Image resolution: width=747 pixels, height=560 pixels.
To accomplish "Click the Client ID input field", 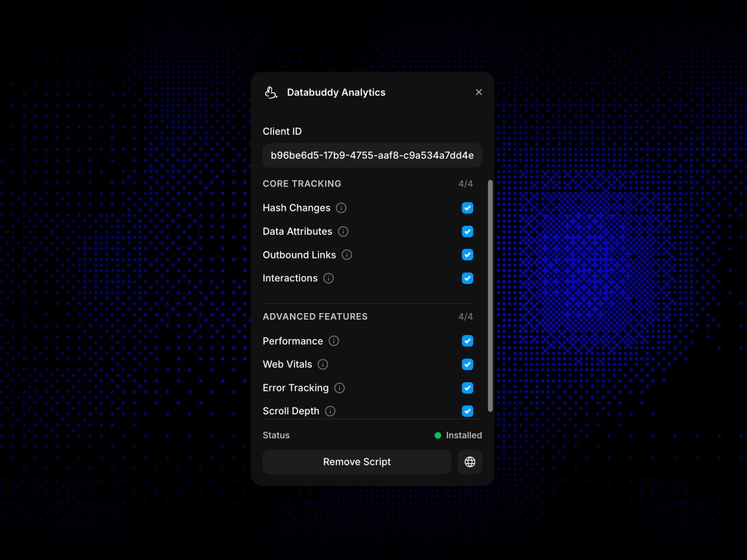I will [373, 155].
